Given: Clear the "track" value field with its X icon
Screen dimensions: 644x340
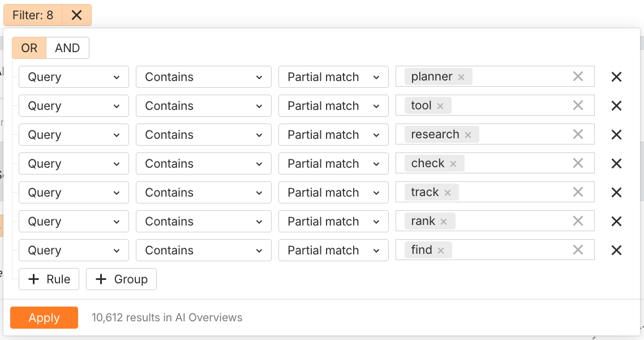Looking at the screenshot, I should pos(578,192).
